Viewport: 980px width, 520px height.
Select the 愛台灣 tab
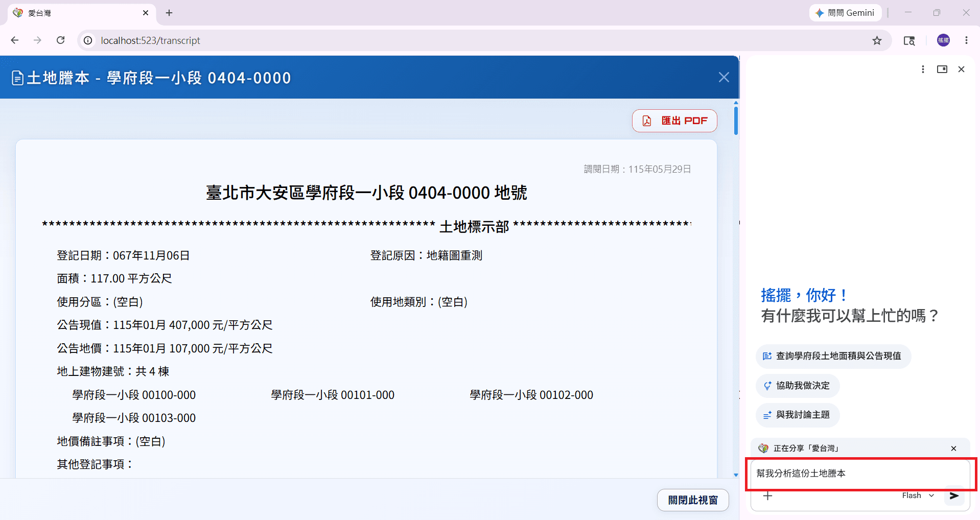coord(82,13)
